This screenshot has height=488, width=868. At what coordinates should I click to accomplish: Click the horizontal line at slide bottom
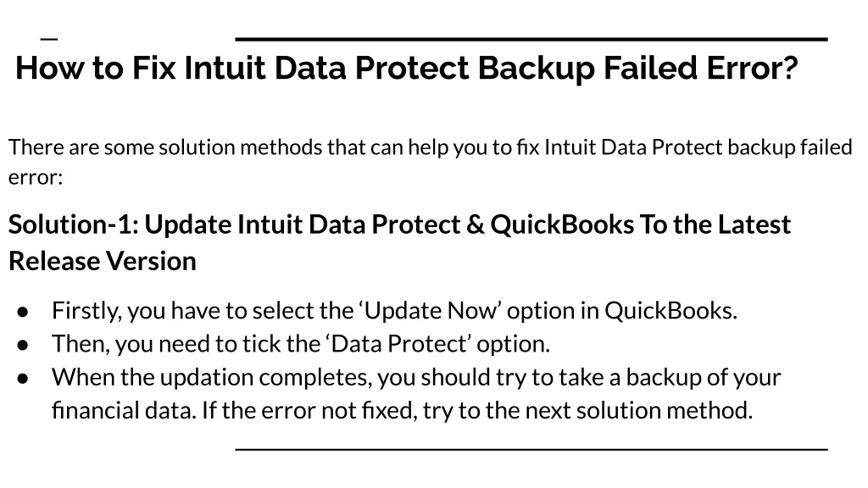click(531, 450)
